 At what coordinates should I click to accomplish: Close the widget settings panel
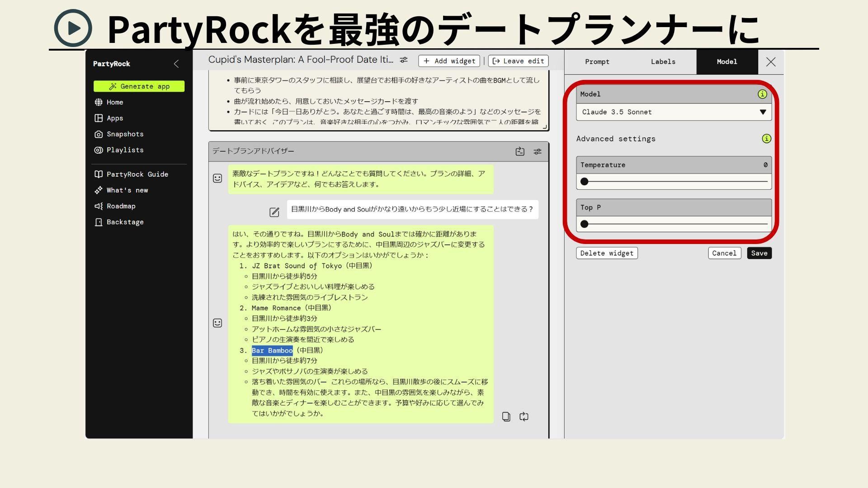point(771,62)
